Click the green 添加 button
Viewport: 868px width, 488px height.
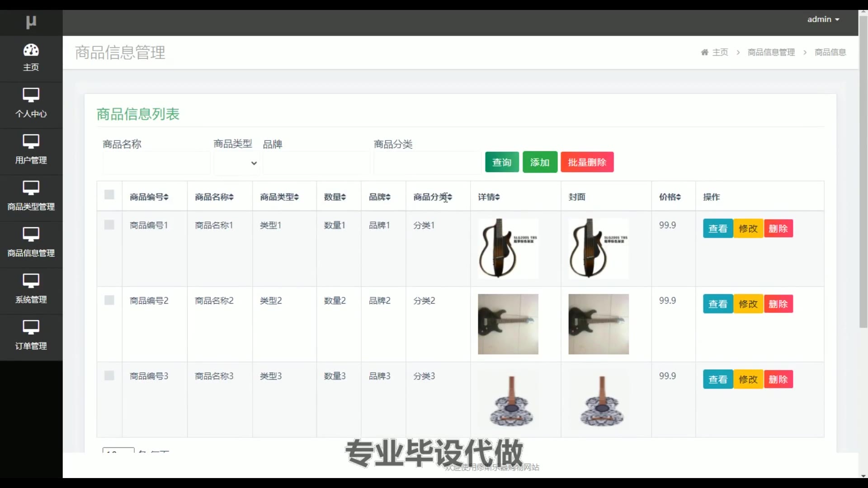coord(540,162)
